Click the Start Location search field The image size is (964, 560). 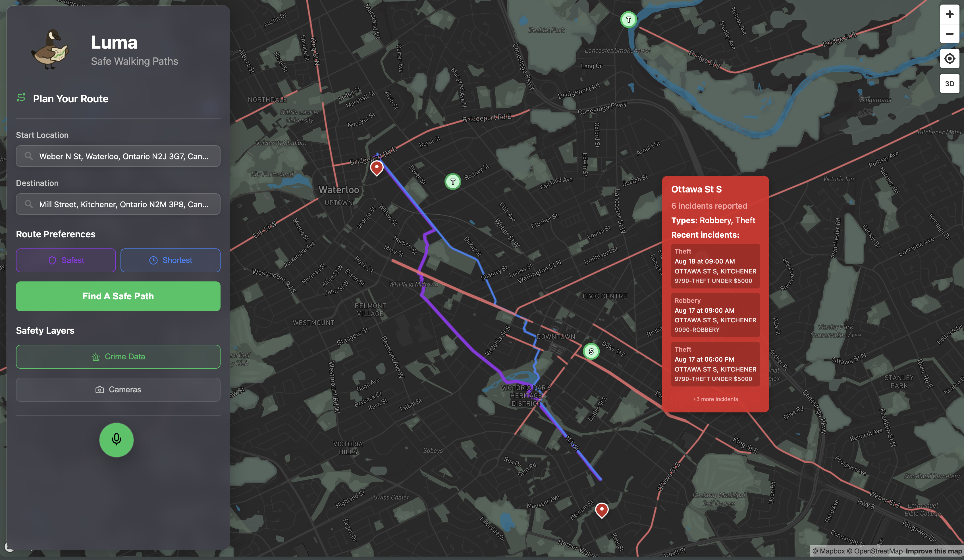click(x=118, y=156)
